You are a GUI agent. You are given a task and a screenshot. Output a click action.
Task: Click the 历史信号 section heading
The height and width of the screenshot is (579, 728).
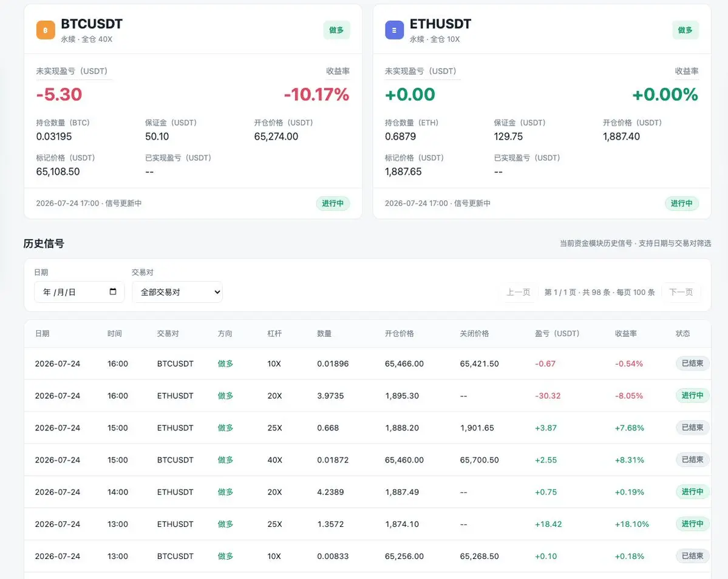pyautogui.click(x=44, y=243)
